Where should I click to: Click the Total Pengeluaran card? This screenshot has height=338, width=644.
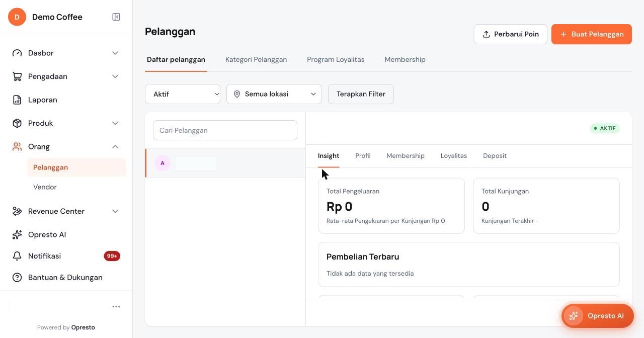point(391,206)
